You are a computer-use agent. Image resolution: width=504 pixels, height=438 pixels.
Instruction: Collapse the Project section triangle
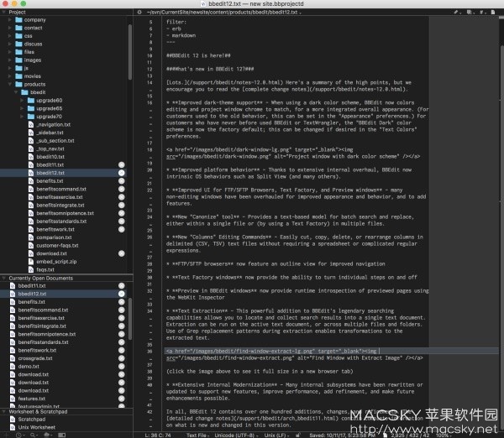pos(4,13)
